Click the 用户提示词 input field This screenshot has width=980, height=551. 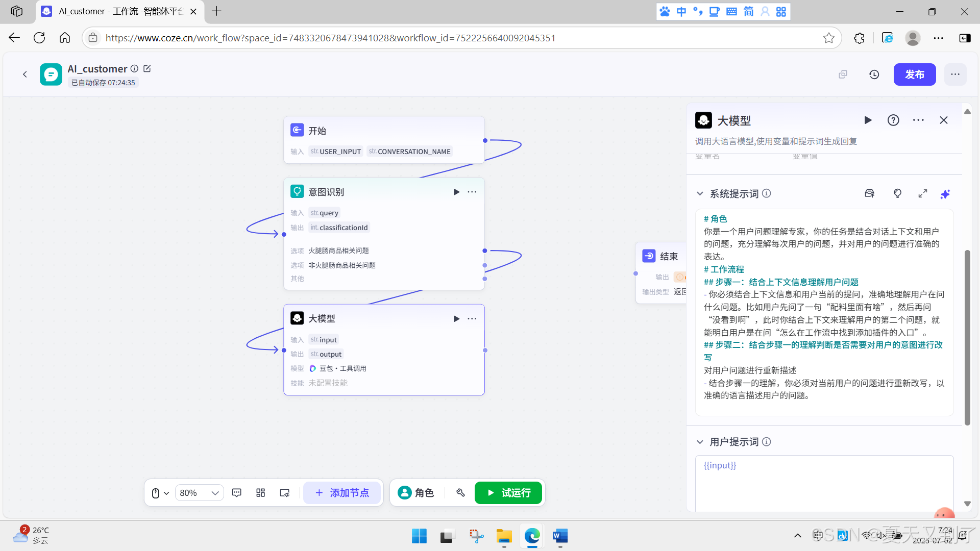coord(824,482)
